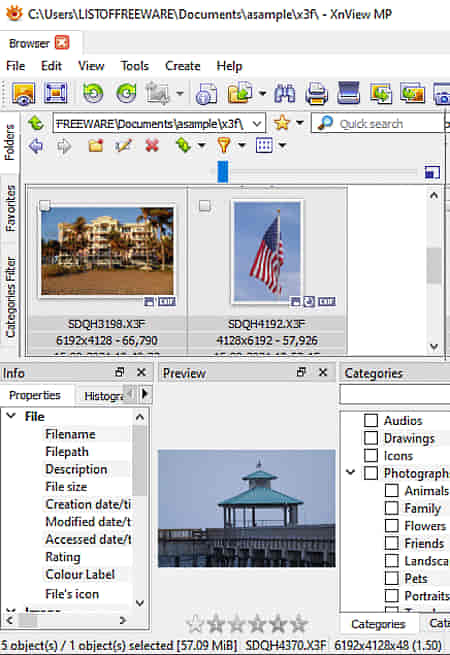450x655 pixels.
Task: Rotate image counter-clockwise using toolbar icon
Action: (93, 93)
